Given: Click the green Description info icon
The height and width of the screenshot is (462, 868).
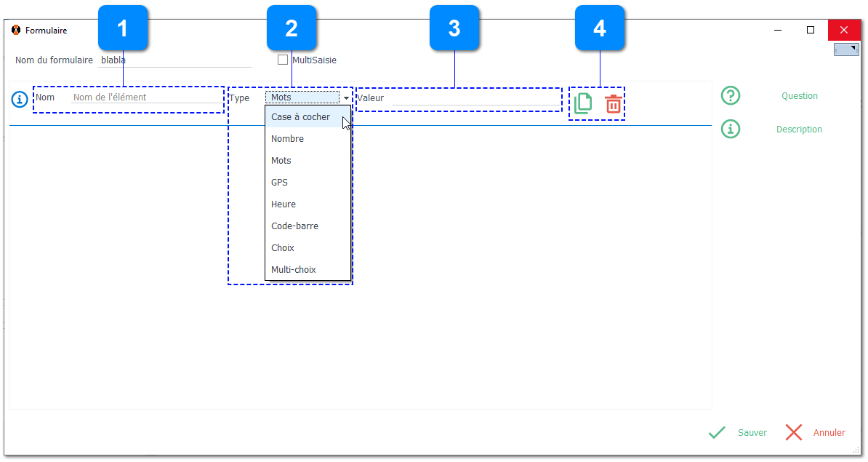Looking at the screenshot, I should [x=730, y=129].
